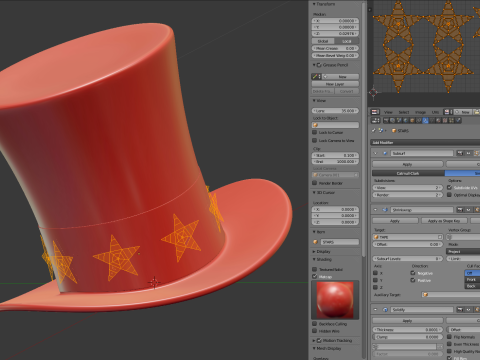Expand the Display panel
Screen dimensions: 480x360
(314, 252)
